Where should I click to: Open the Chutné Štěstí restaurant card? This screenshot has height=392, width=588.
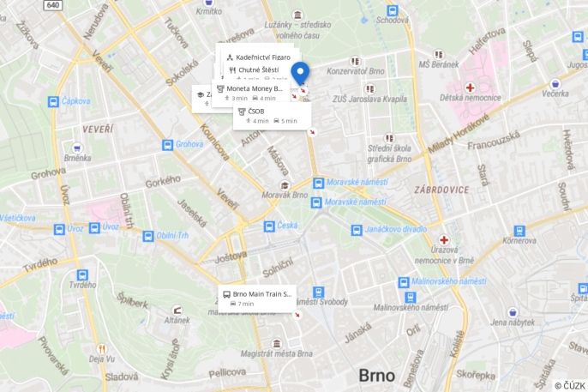(259, 71)
